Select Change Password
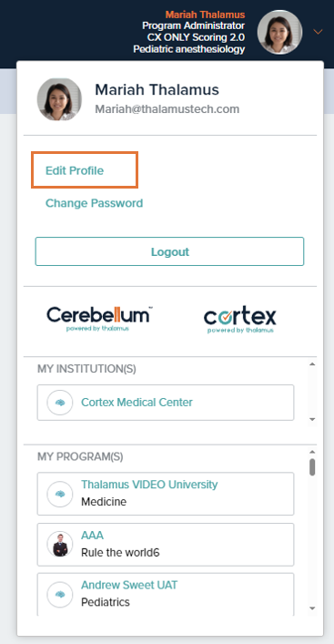 click(x=94, y=203)
